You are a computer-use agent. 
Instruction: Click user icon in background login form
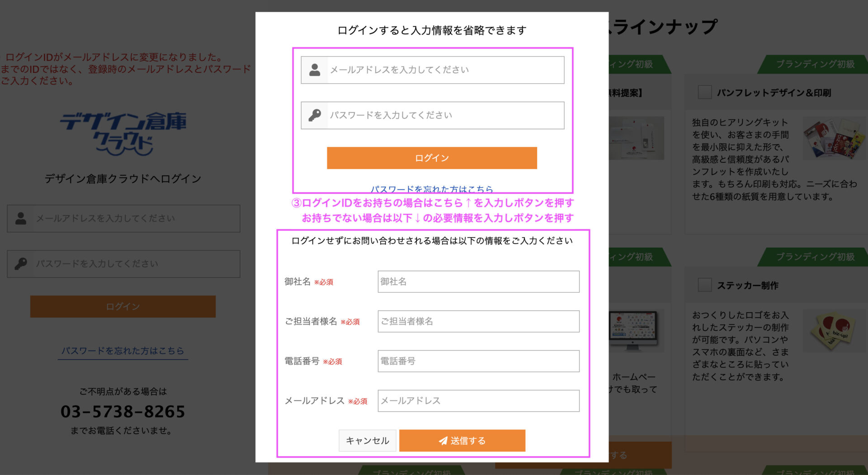21,218
